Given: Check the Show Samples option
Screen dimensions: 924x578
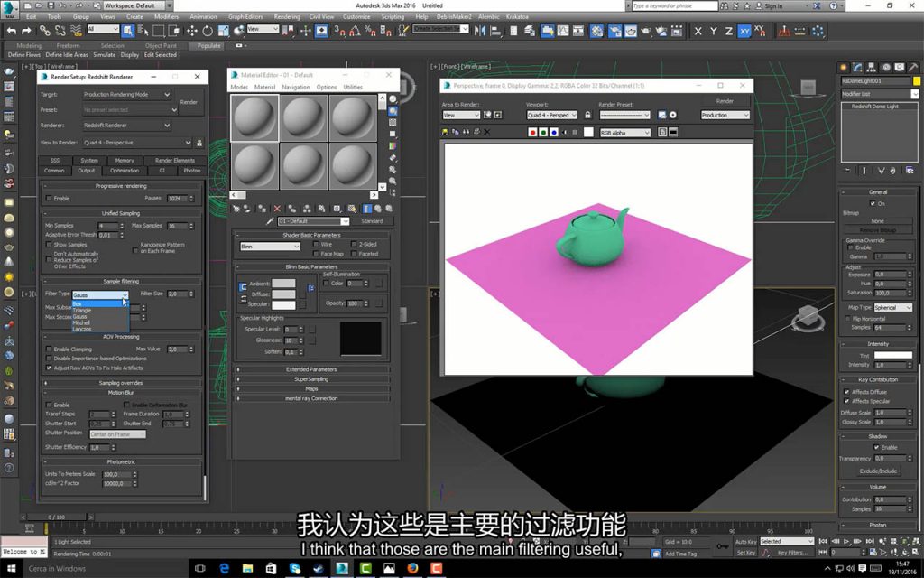Looking at the screenshot, I should tap(49, 244).
